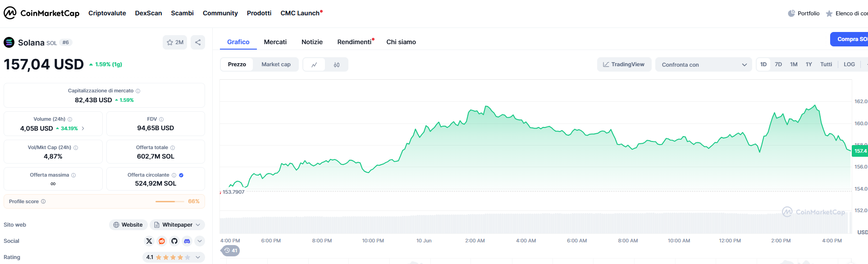This screenshot has width=868, height=264.
Task: Show info for Capitalizzazione di mercato
Action: point(138,91)
